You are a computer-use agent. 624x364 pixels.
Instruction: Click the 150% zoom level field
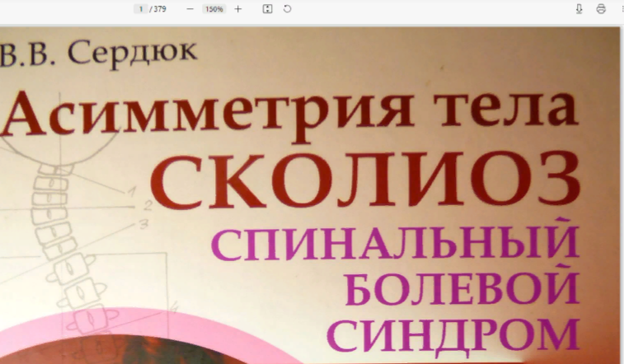pyautogui.click(x=214, y=9)
